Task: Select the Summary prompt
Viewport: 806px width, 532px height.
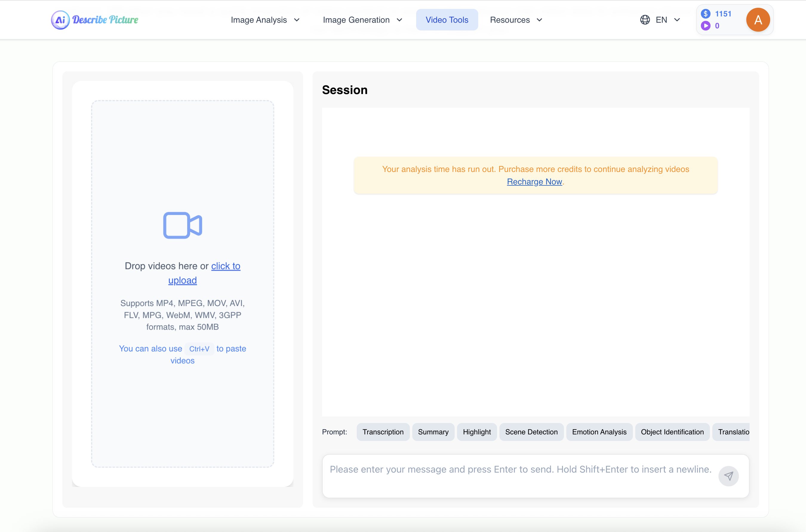Action: (433, 432)
